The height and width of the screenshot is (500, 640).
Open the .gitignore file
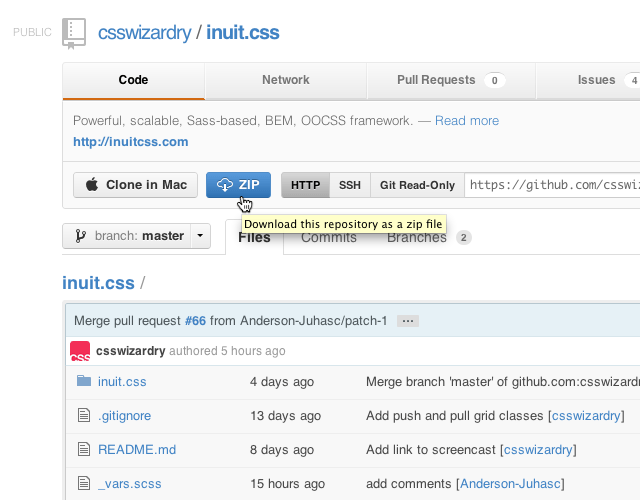(124, 416)
